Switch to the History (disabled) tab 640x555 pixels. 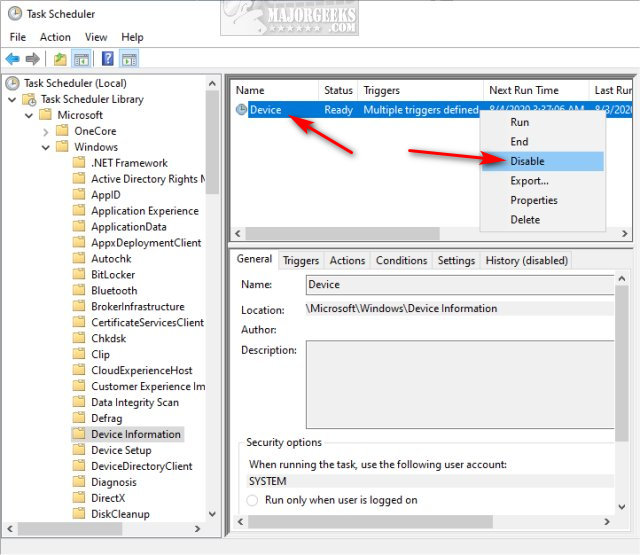[x=527, y=260]
